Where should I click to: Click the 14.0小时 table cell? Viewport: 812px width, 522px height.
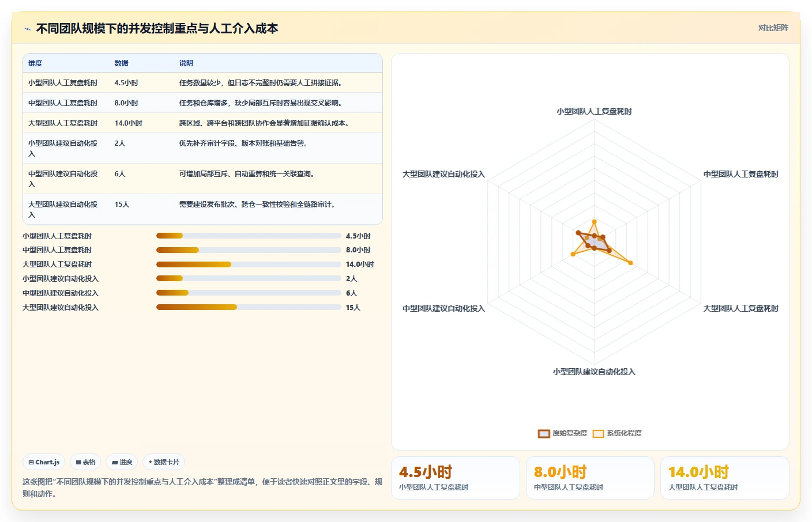(128, 123)
